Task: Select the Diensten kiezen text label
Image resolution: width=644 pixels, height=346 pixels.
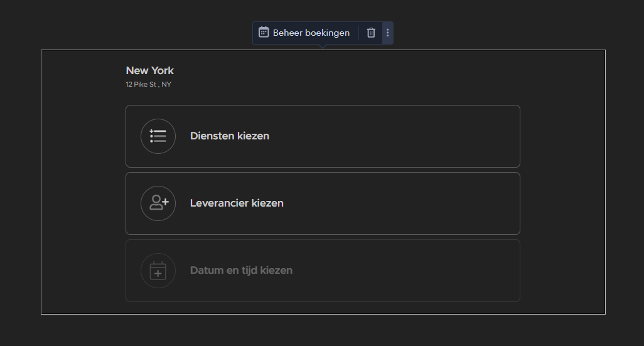Action: [230, 136]
